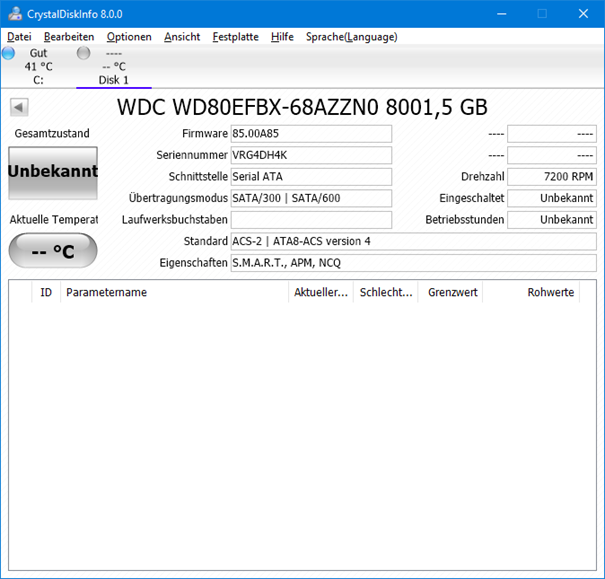Open the Hilfe menu

point(282,37)
